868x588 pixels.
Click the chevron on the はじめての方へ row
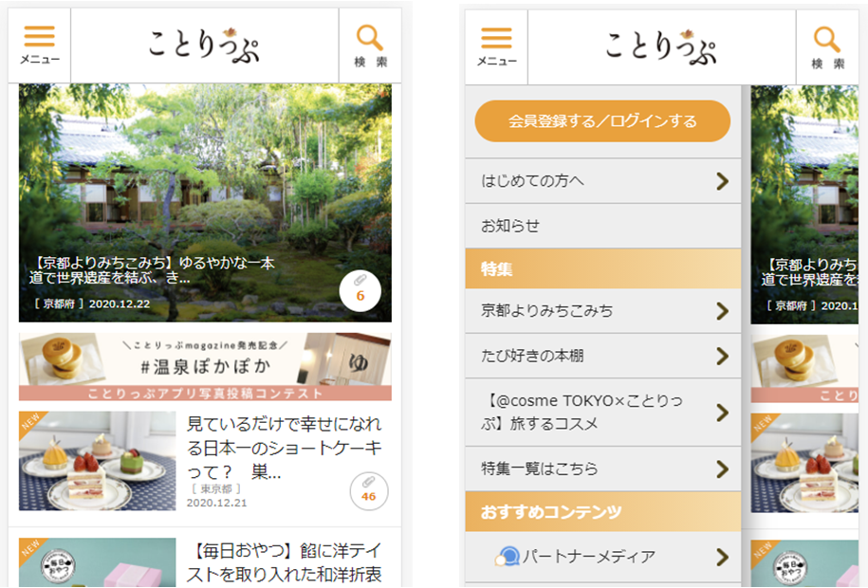coord(722,181)
